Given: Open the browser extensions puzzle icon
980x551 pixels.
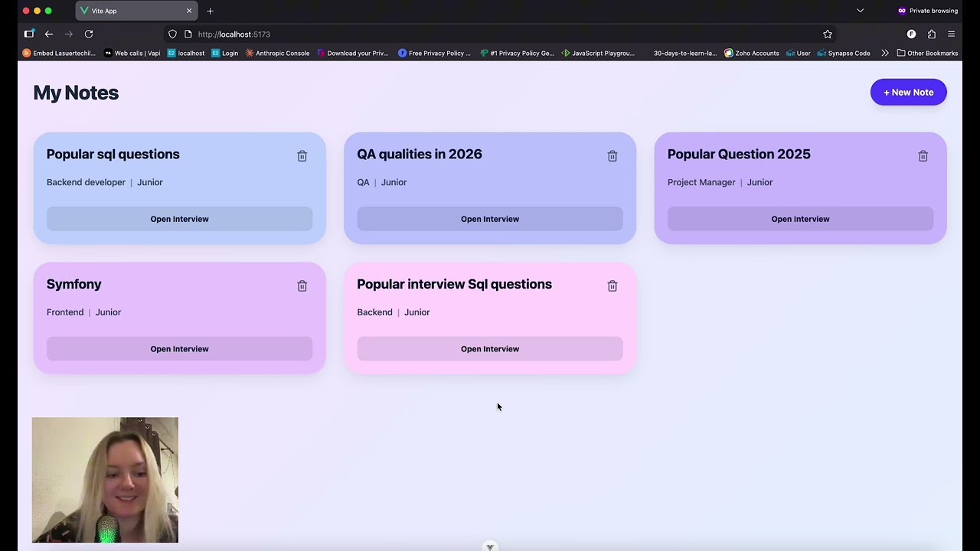Looking at the screenshot, I should pos(932,34).
